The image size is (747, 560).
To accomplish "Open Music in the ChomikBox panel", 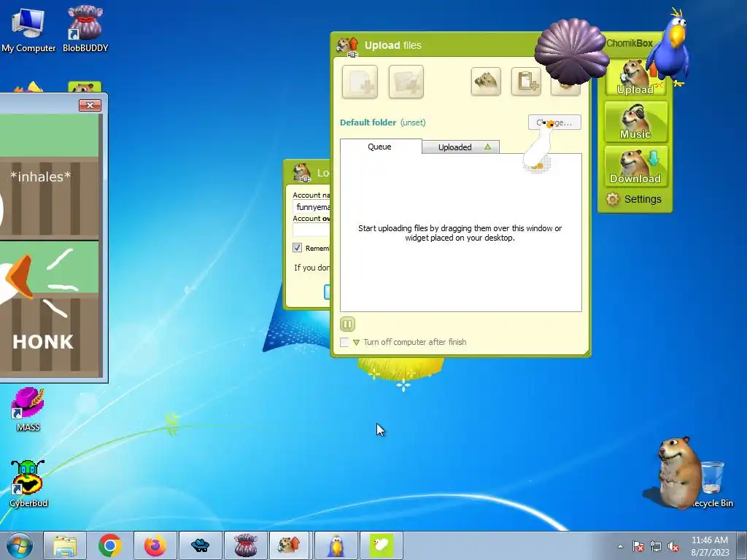I will [635, 122].
